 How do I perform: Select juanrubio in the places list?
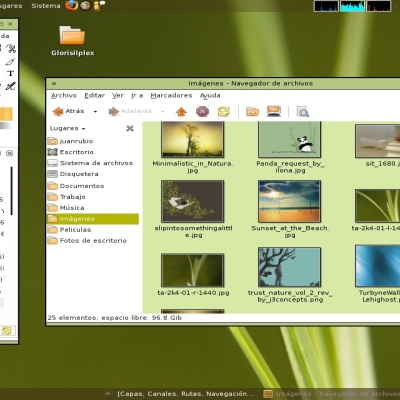tap(93, 141)
